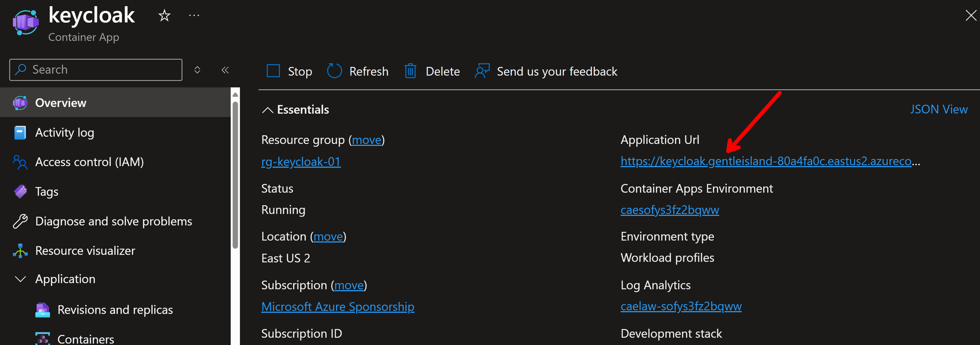This screenshot has height=345, width=980.
Task: Click the JSON View link
Action: [x=939, y=109]
